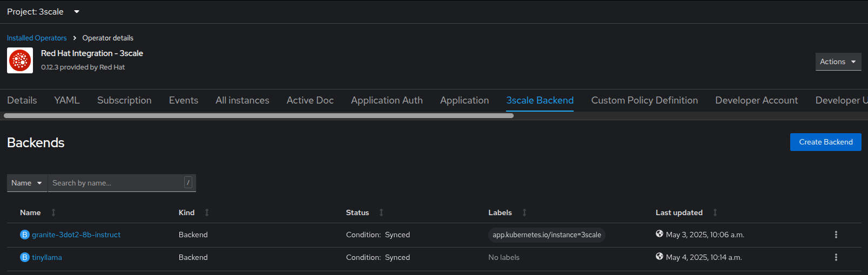The image size is (868, 275).
Task: Click the Operator details breadcrumb text
Action: 108,38
